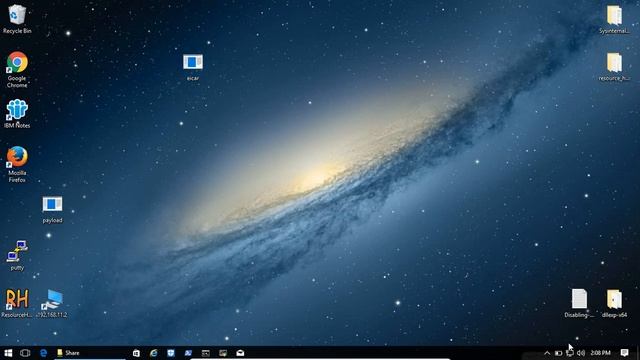Select the Recycle Bin desktop icon
Screen dimensions: 640x360
tap(17, 19)
